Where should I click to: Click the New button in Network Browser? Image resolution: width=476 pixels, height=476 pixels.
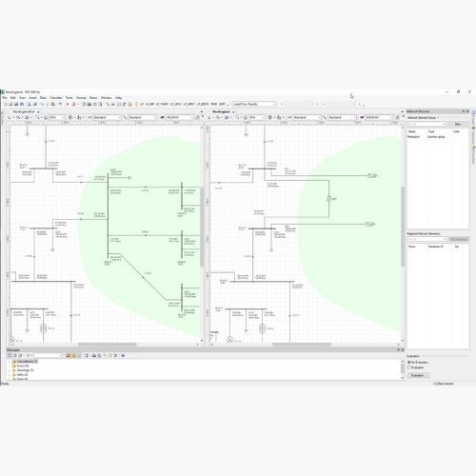(x=458, y=124)
